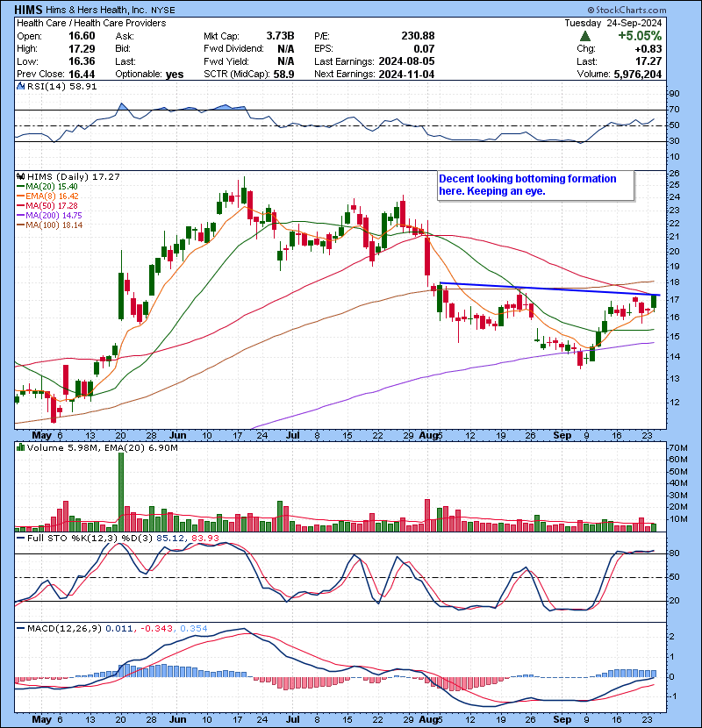Click the SCTR (MidCap) value 58.9
Viewport: 702px width, 728px height.
(283, 75)
